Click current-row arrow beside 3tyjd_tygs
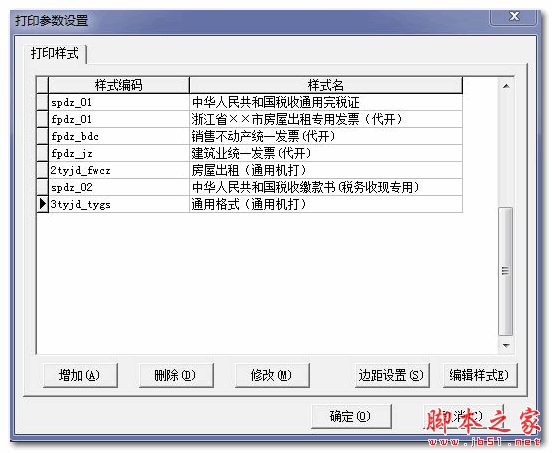The width and height of the screenshot is (552, 453). (x=43, y=204)
